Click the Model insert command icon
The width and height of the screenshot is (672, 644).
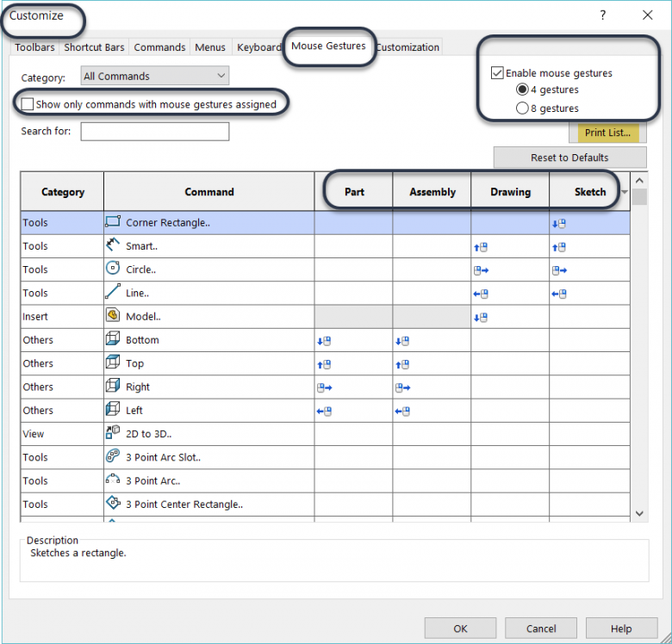[x=113, y=315]
